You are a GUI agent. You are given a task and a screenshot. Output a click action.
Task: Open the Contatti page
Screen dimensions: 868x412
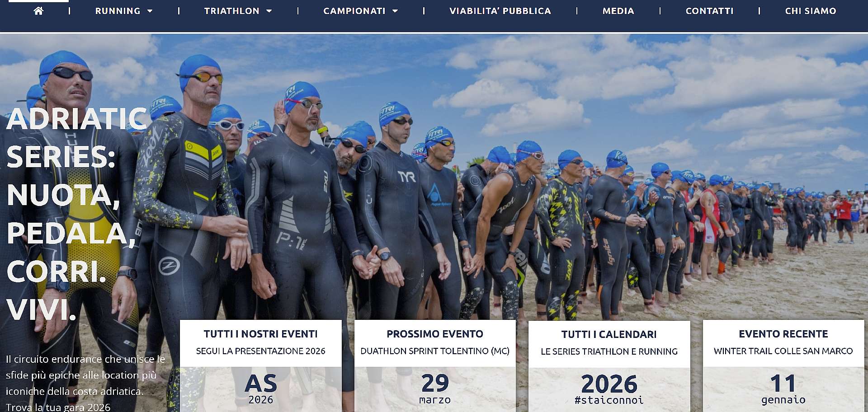709,11
